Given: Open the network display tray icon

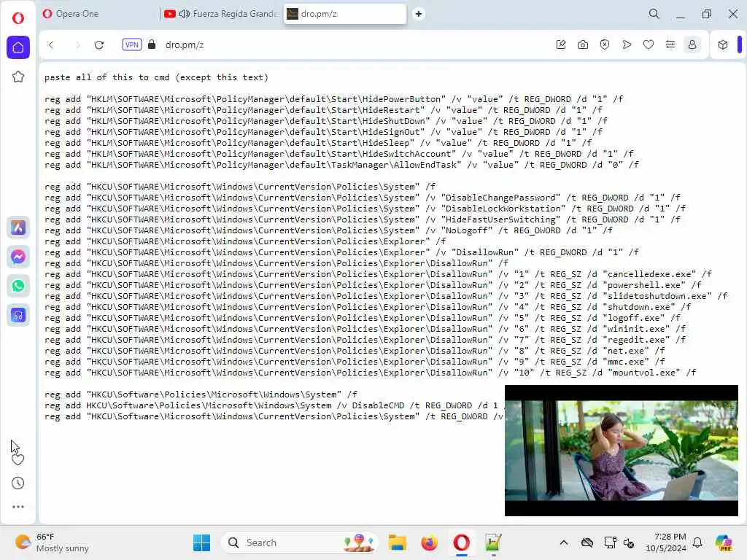Looking at the screenshot, I should click(610, 542).
